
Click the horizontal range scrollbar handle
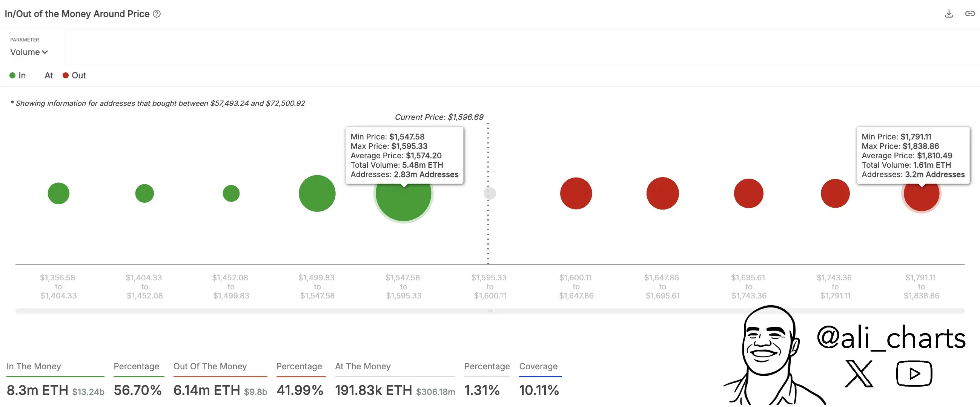(x=490, y=311)
